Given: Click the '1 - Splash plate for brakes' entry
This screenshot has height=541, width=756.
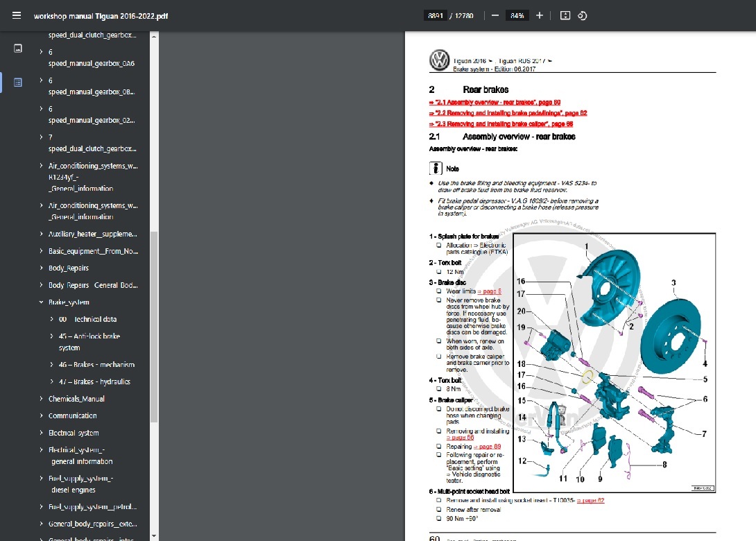Looking at the screenshot, I should tap(464, 237).
